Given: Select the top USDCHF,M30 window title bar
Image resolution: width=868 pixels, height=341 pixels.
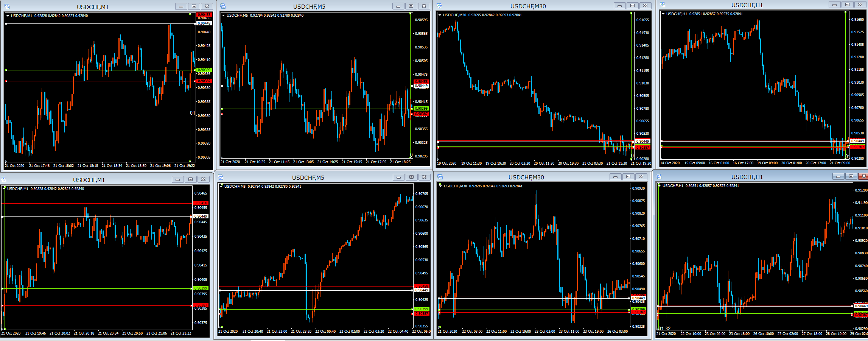Looking at the screenshot, I should pyautogui.click(x=528, y=6).
